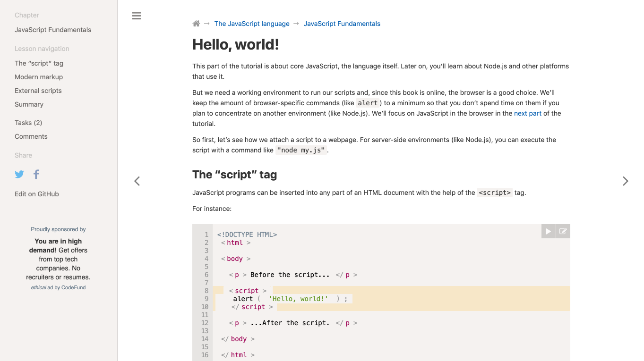
Task: Click the 'Before the script...' code text
Action: (290, 275)
